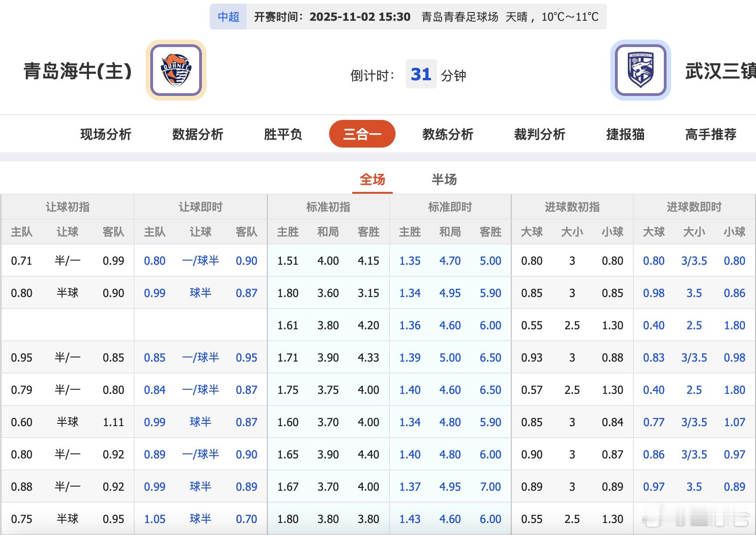Click the away win odds 7.00
756x535 pixels.
(x=490, y=487)
